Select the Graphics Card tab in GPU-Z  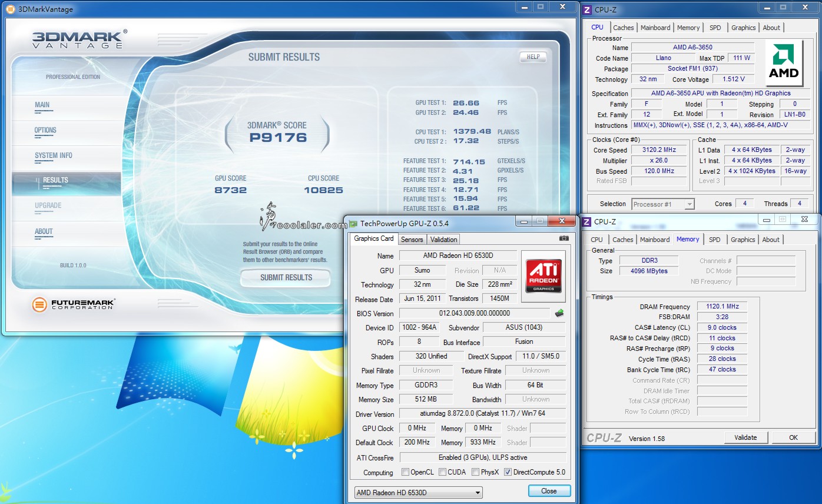point(374,238)
